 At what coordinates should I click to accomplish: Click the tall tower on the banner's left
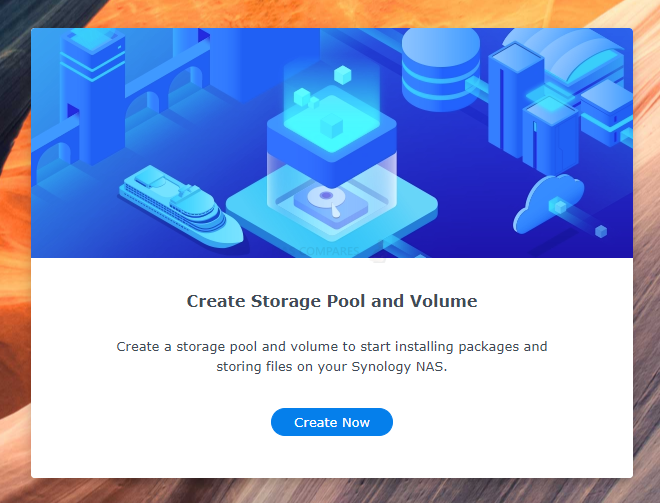(93, 96)
